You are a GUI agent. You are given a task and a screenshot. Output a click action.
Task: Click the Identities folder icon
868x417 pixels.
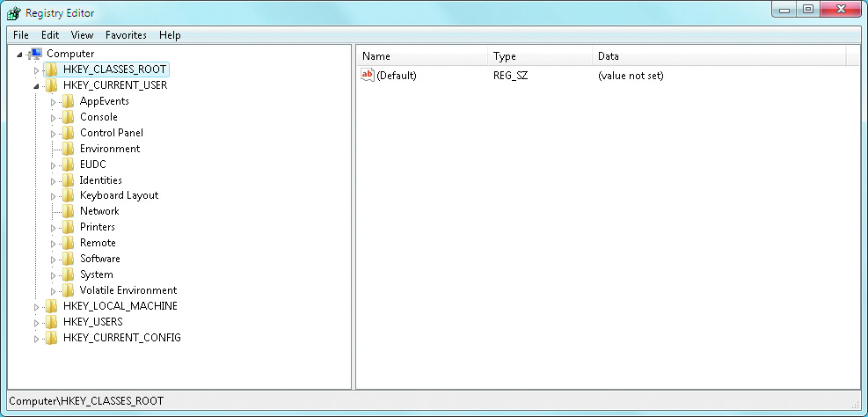[x=68, y=180]
